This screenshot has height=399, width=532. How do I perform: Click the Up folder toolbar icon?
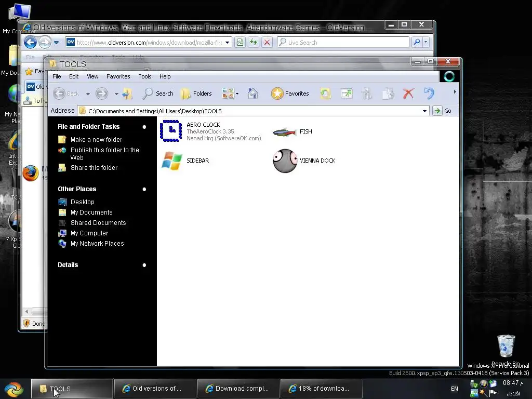point(128,94)
